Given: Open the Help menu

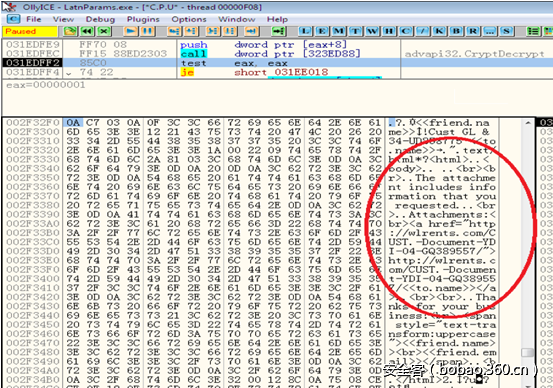Looking at the screenshot, I should tap(277, 19).
